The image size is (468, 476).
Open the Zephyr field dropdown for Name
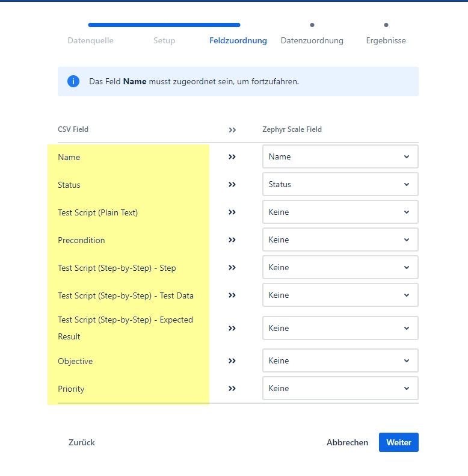pyautogui.click(x=340, y=156)
